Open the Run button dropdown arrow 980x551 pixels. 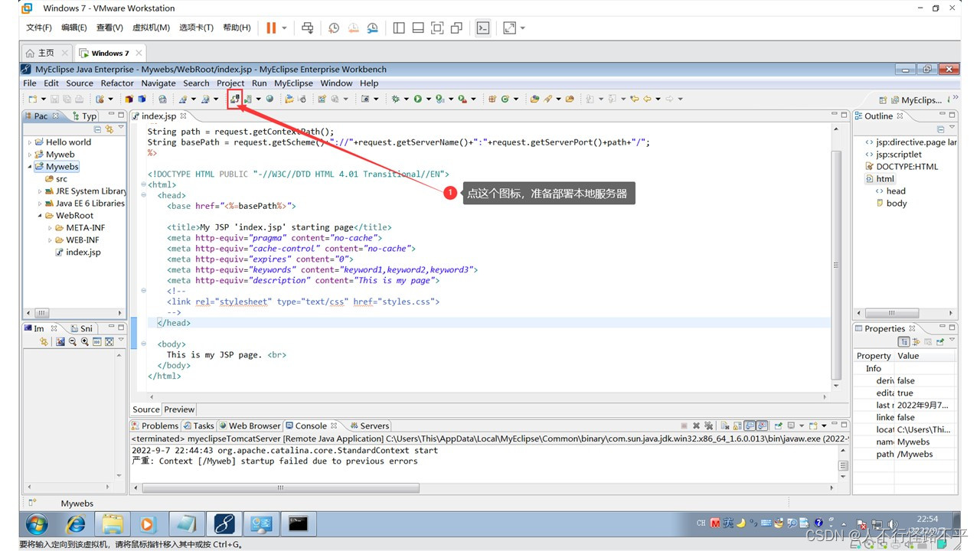(x=428, y=99)
